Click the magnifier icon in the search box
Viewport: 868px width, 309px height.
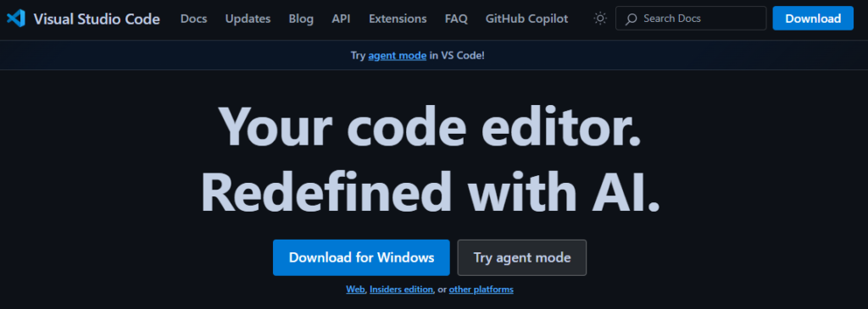[631, 19]
